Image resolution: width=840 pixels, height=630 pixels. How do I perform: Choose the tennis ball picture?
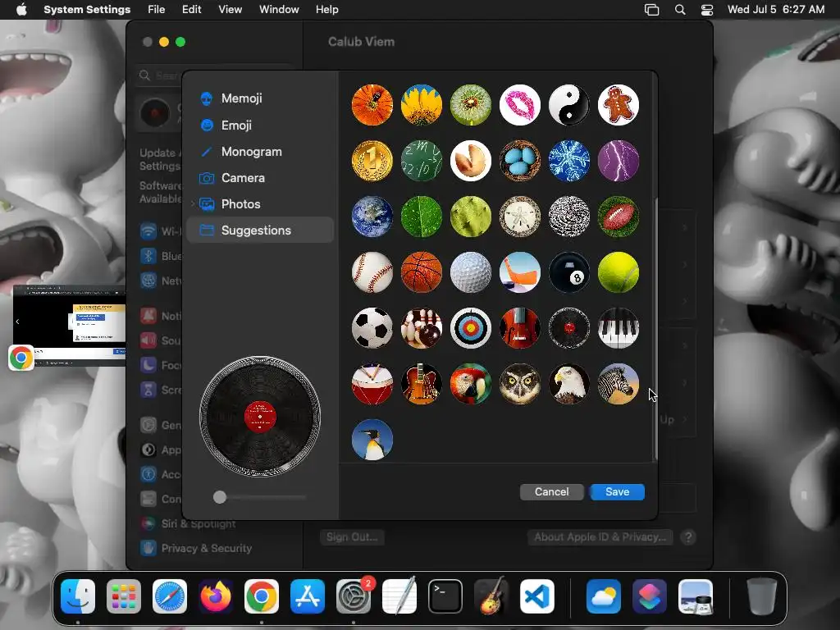(x=619, y=272)
